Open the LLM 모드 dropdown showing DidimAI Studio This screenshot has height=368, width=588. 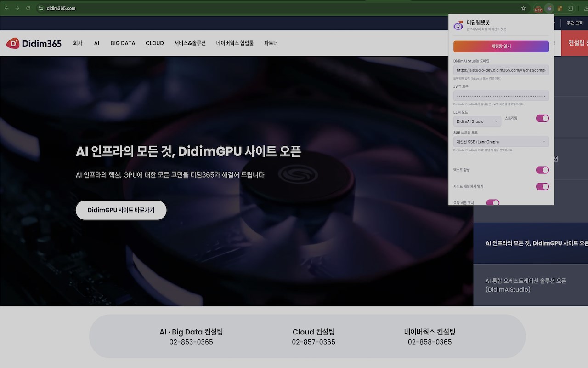coord(477,121)
